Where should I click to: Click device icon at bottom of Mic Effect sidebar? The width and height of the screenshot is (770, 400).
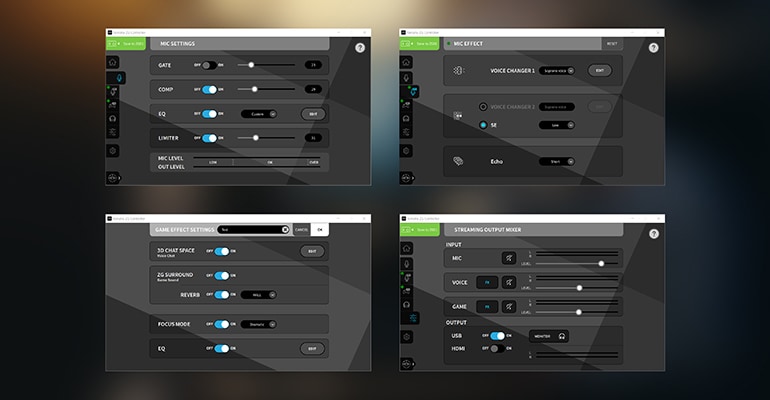pos(407,178)
